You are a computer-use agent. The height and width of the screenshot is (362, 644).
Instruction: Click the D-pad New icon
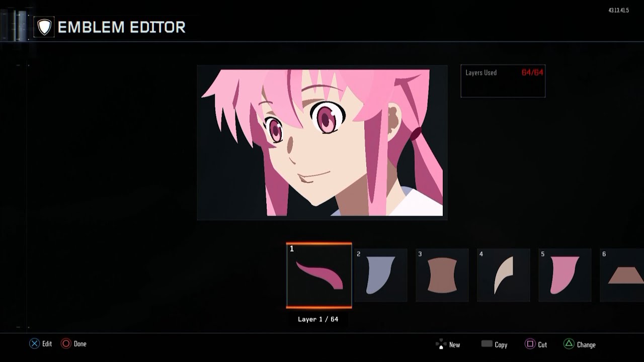coord(441,344)
